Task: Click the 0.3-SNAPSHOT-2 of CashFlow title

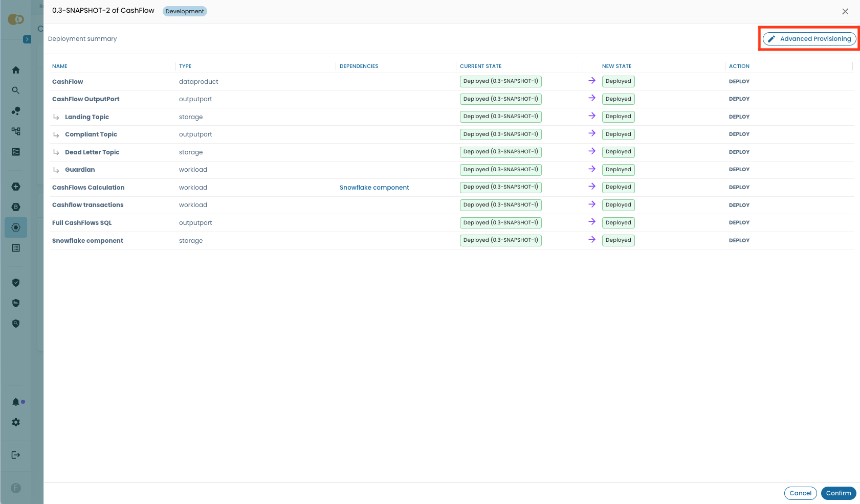Action: point(103,10)
